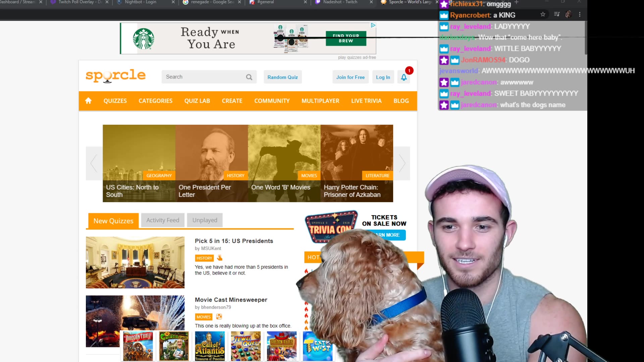
Task: Close the Twitch Poll Overlay tab
Action: coord(107,2)
